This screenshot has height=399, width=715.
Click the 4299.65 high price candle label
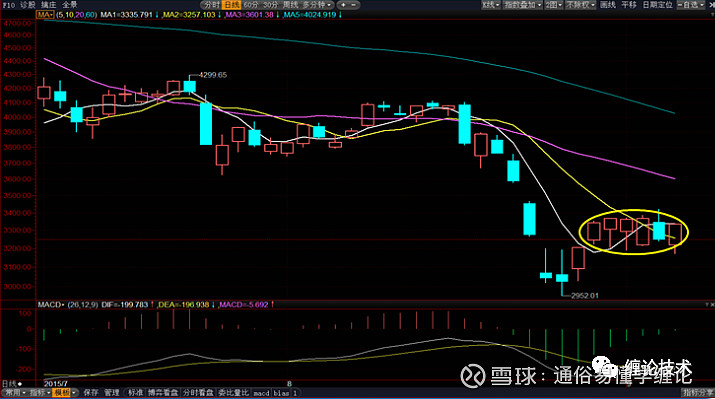tap(212, 75)
